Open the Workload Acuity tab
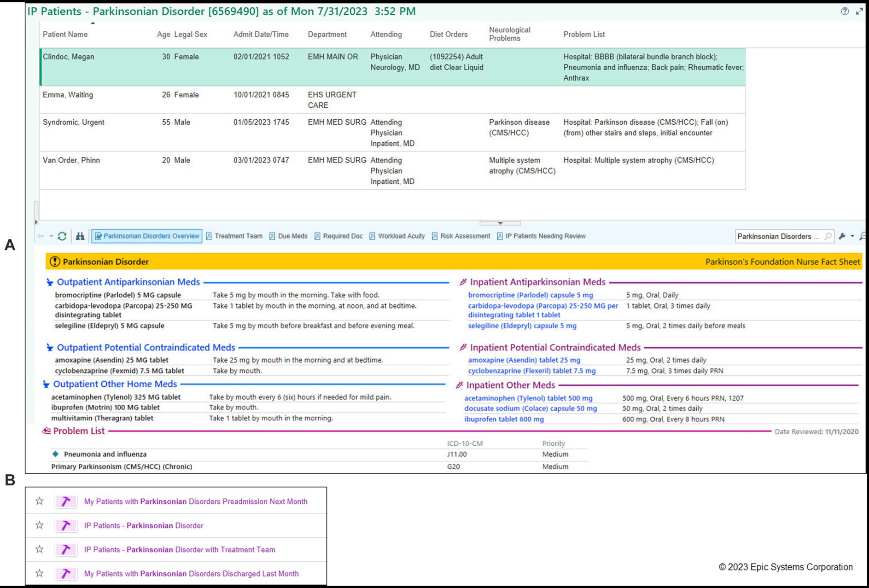Viewport: 869px width, 588px height. click(x=397, y=236)
